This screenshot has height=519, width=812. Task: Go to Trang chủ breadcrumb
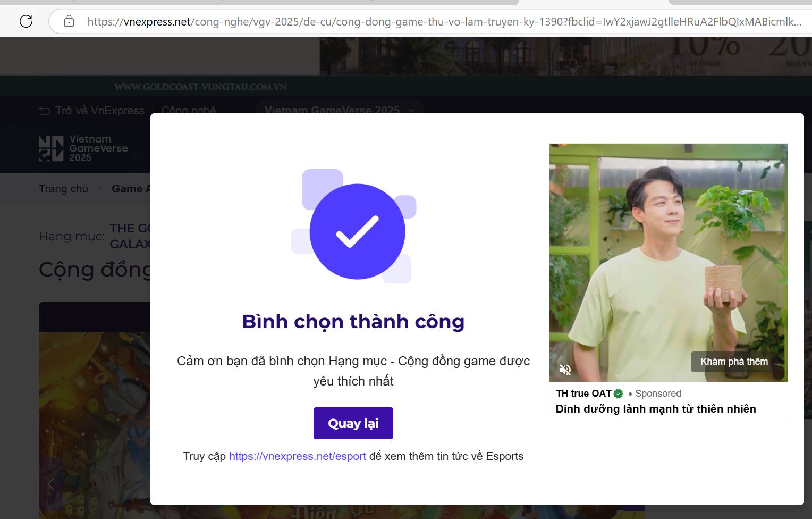point(63,189)
